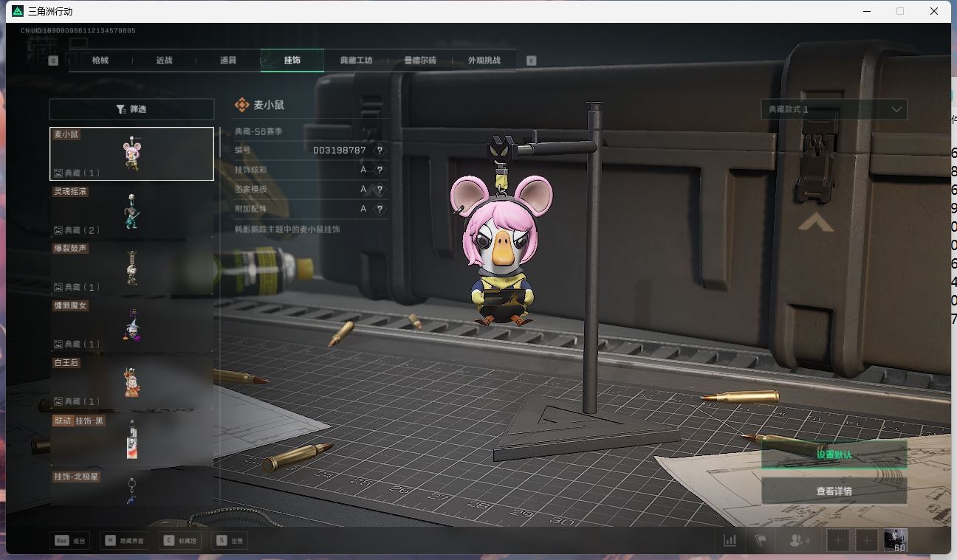Open the statistics bar chart icon

point(730,541)
